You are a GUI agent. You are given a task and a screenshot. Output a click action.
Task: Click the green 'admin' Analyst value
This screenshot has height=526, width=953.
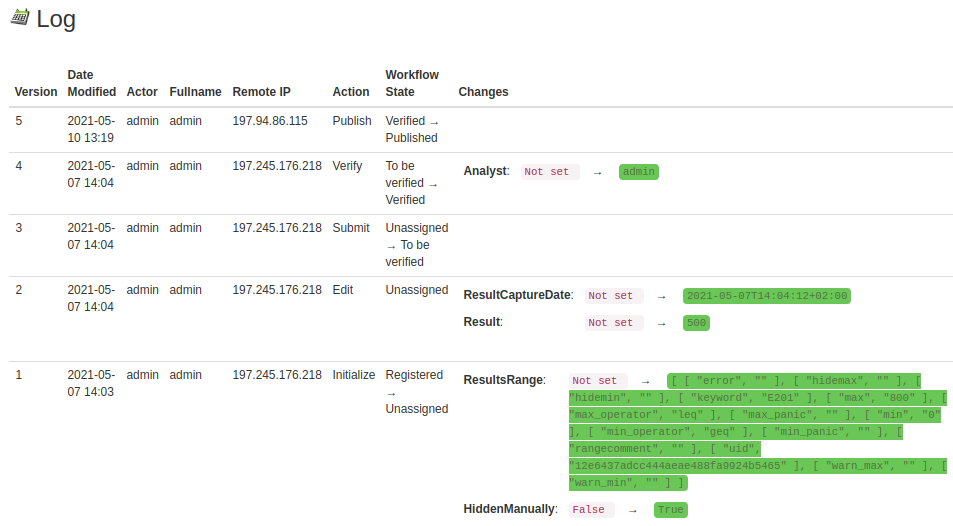[638, 172]
